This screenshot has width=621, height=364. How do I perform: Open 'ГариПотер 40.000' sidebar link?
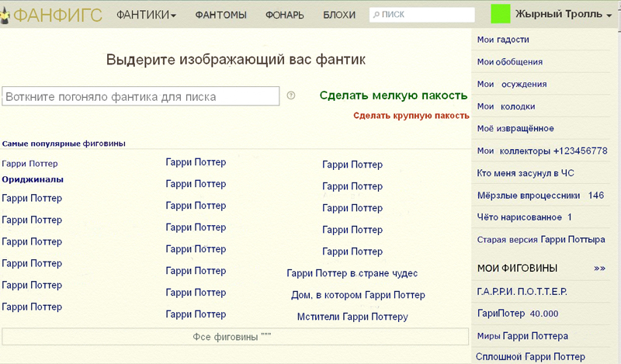click(518, 314)
